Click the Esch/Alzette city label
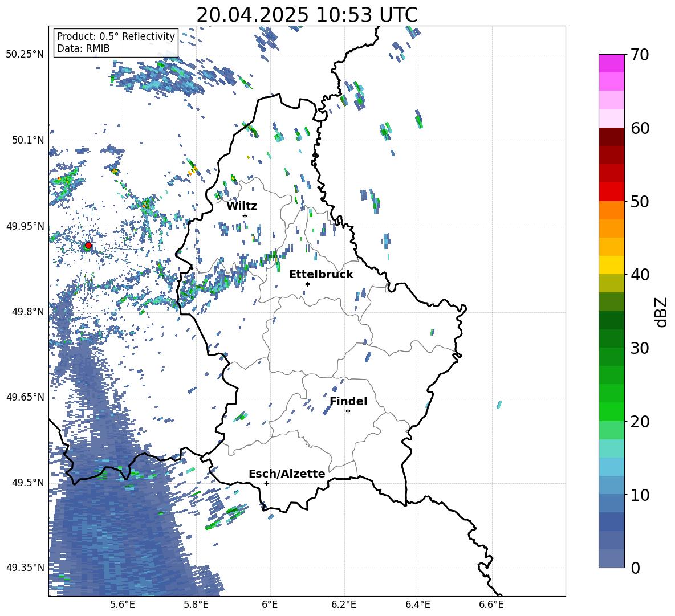Screen dimensions: 675x616 click(x=287, y=474)
